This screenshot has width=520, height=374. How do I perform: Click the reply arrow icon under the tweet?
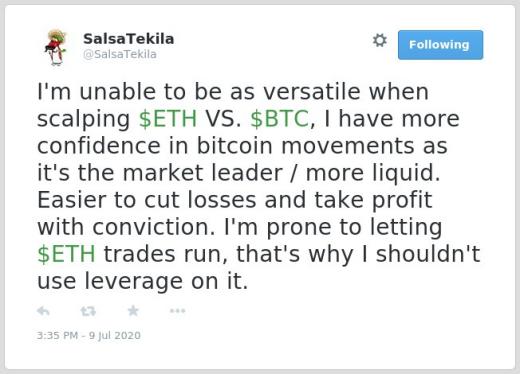coord(43,311)
